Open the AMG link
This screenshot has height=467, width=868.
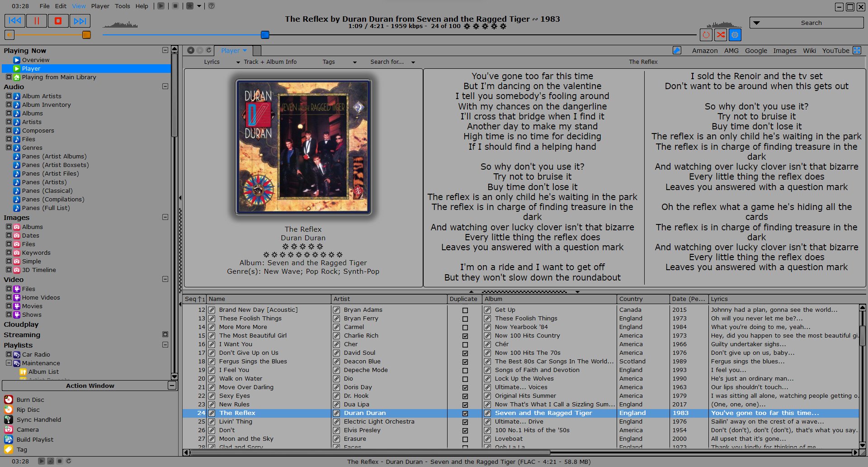click(x=731, y=51)
